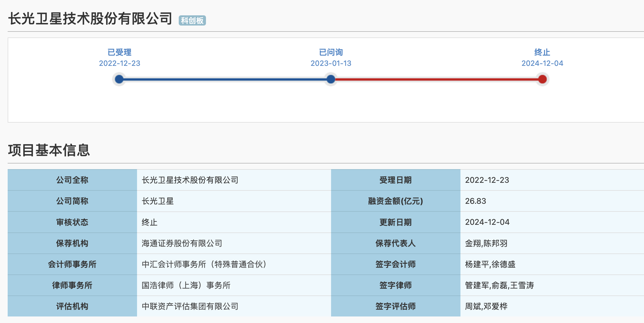Click the 已受理 blue timeline dot
The height and width of the screenshot is (323, 644).
(x=119, y=79)
